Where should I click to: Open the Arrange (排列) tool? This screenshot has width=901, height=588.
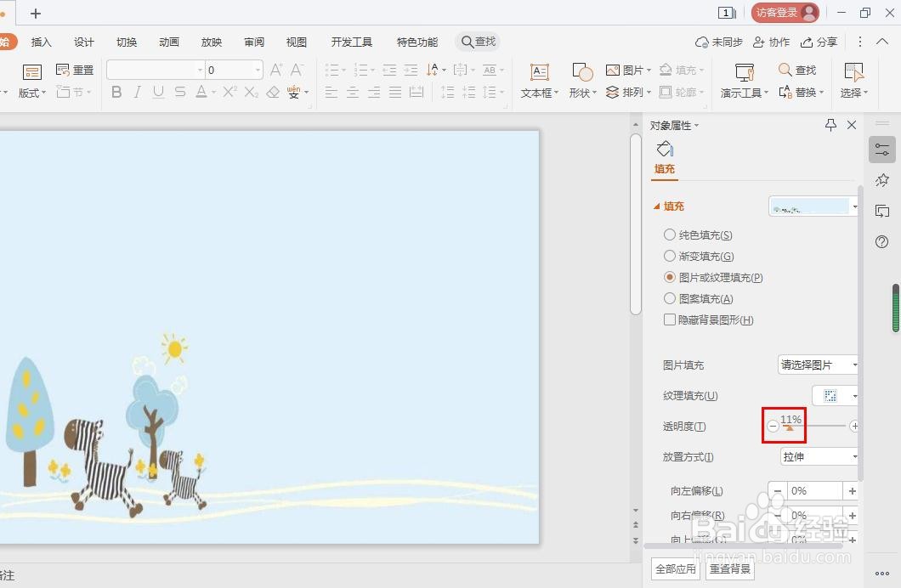coord(628,92)
